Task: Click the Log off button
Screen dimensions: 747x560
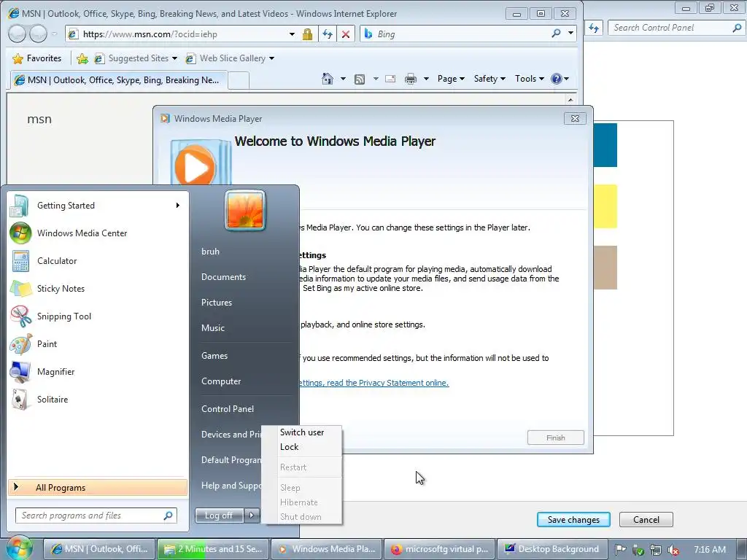Action: click(219, 516)
